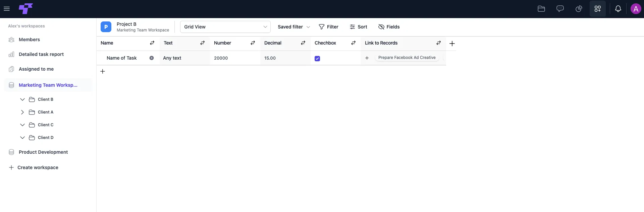Viewport: 644px width, 212px height.
Task: Click the app logo in top bar
Action: coord(26,9)
